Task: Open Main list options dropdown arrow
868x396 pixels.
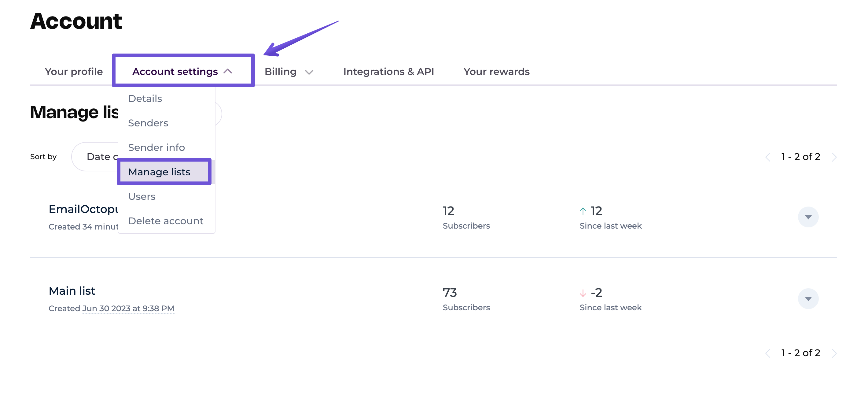Action: pos(808,298)
